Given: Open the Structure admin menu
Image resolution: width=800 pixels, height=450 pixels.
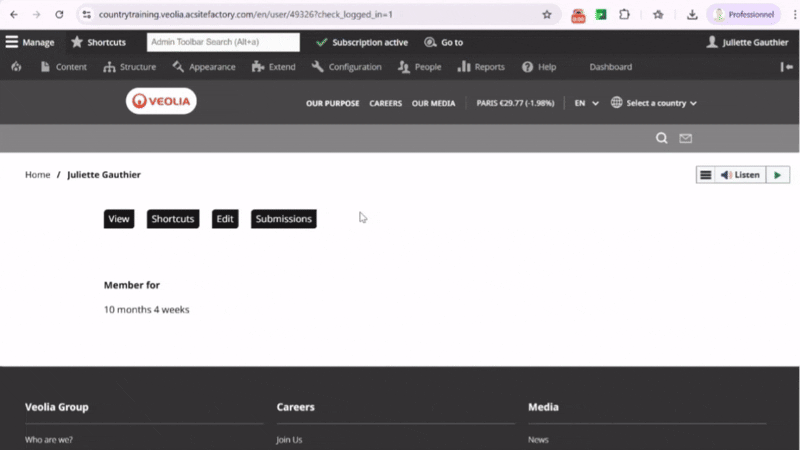Looking at the screenshot, I should [130, 67].
